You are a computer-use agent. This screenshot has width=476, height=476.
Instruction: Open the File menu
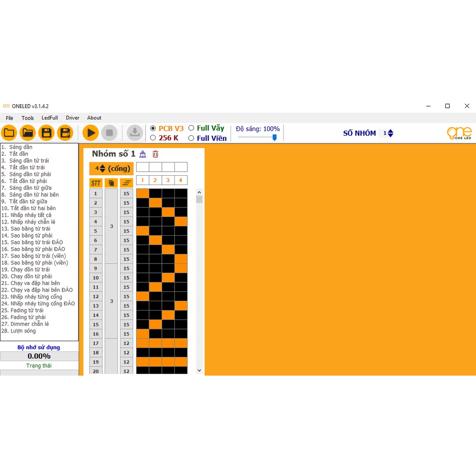pos(9,118)
